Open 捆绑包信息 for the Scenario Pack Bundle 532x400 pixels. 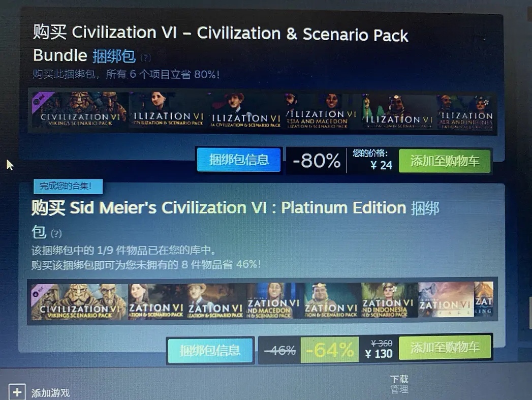tap(239, 160)
